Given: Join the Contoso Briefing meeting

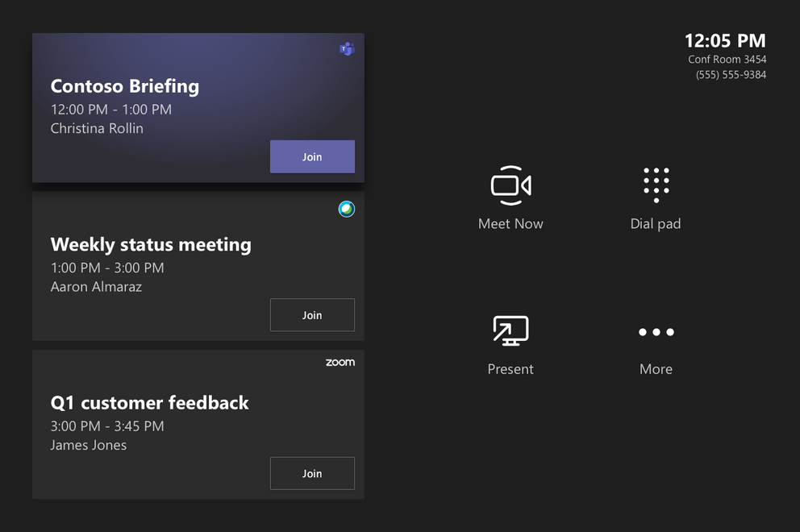Looking at the screenshot, I should [312, 156].
